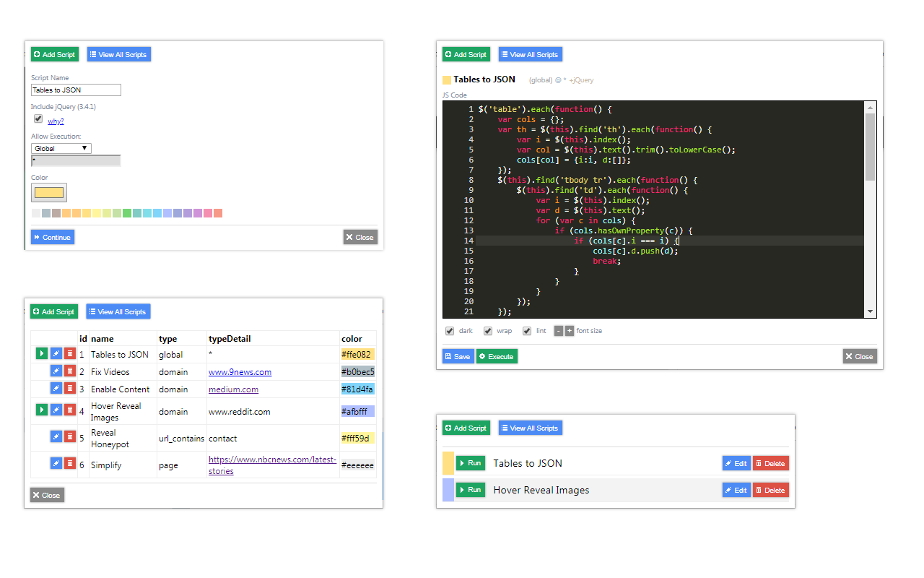Image resolution: width=924 pixels, height=578 pixels.
Task: Open the large yellow color picker swatch
Action: coord(49,193)
